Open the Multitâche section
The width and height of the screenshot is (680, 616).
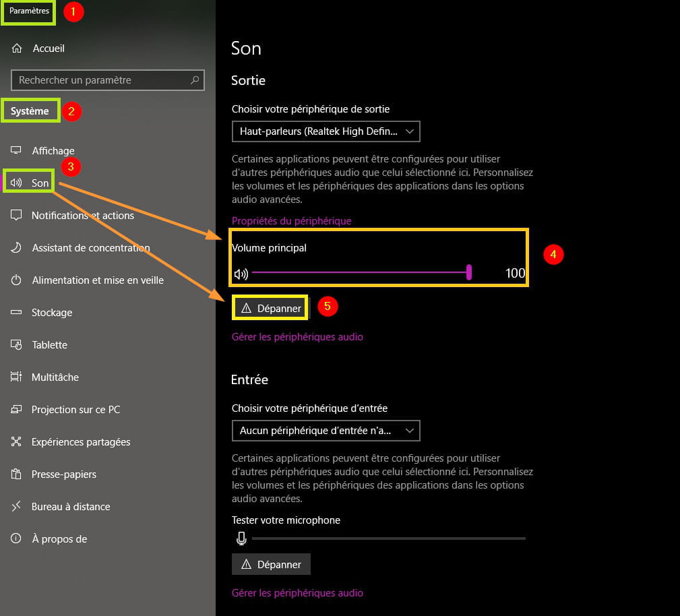tap(55, 377)
